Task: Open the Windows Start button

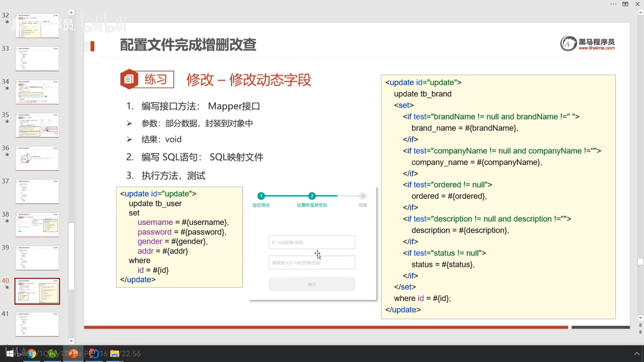Action: (10, 354)
